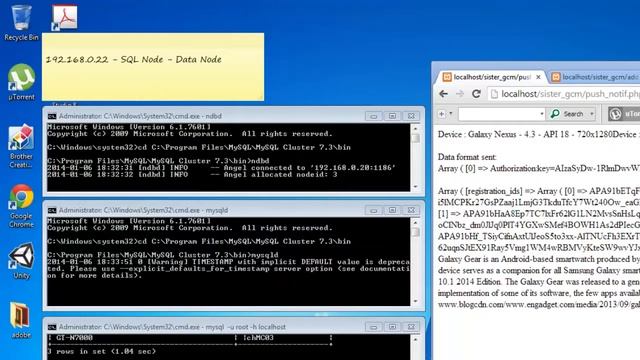Close the mysqld command window
640x360 pixels.
(411, 210)
